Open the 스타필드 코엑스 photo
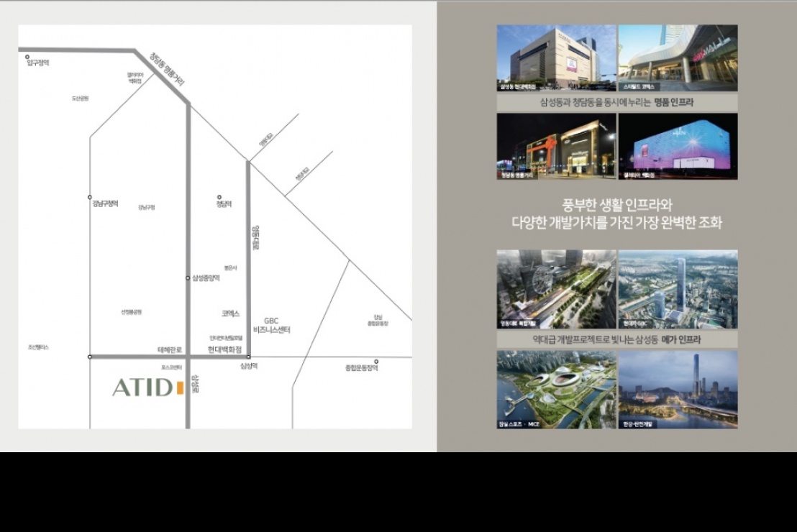 click(x=678, y=58)
